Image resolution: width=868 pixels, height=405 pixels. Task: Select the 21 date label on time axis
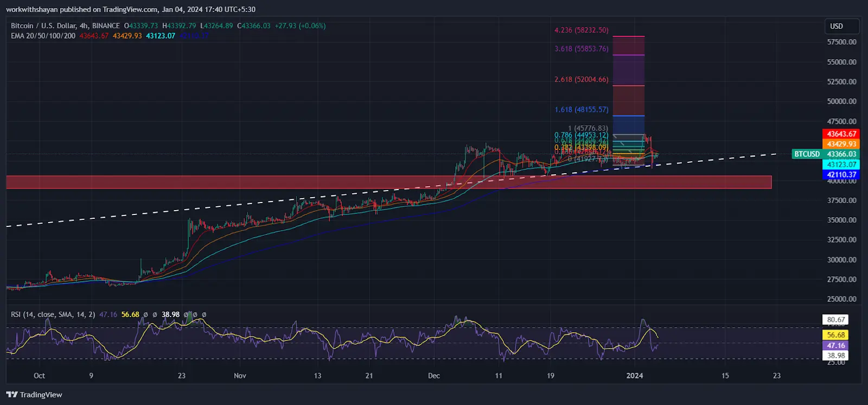click(369, 376)
